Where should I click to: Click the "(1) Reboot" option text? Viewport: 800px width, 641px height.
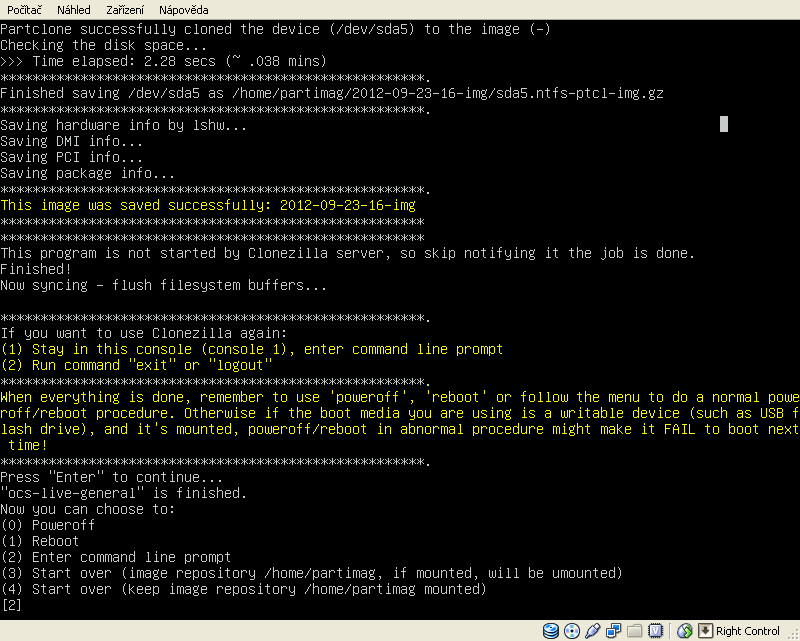pos(40,541)
